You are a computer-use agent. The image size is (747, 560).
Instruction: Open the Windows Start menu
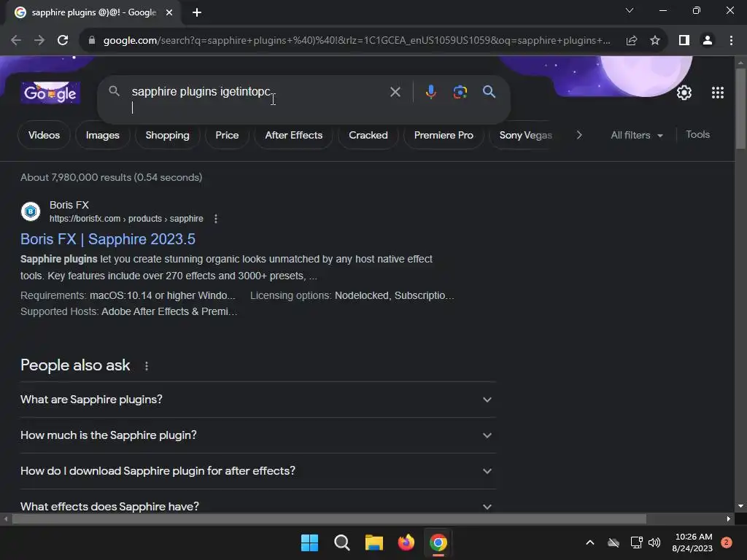pos(309,542)
